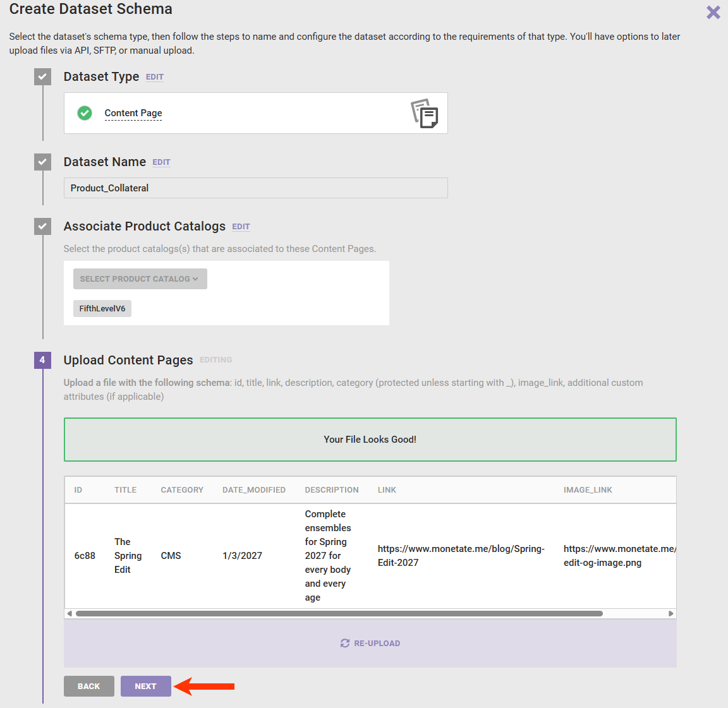Click the step 4 number badge
728x708 pixels.
(42, 360)
